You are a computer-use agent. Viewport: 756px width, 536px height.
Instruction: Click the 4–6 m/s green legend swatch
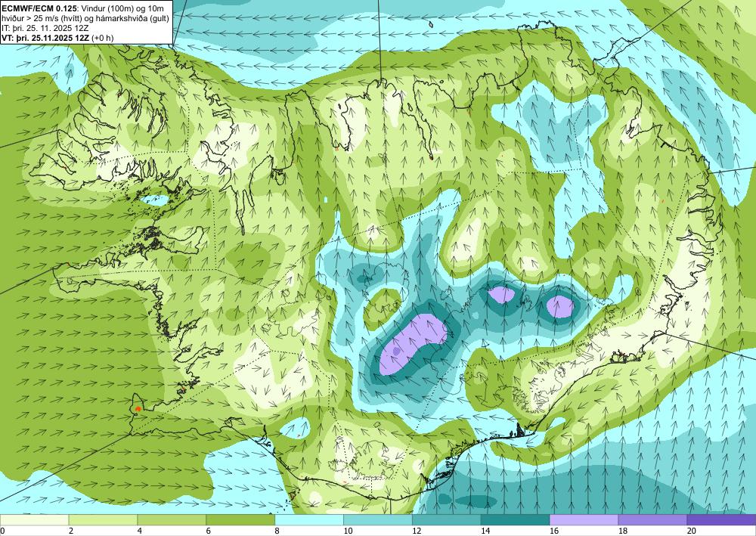(172, 519)
